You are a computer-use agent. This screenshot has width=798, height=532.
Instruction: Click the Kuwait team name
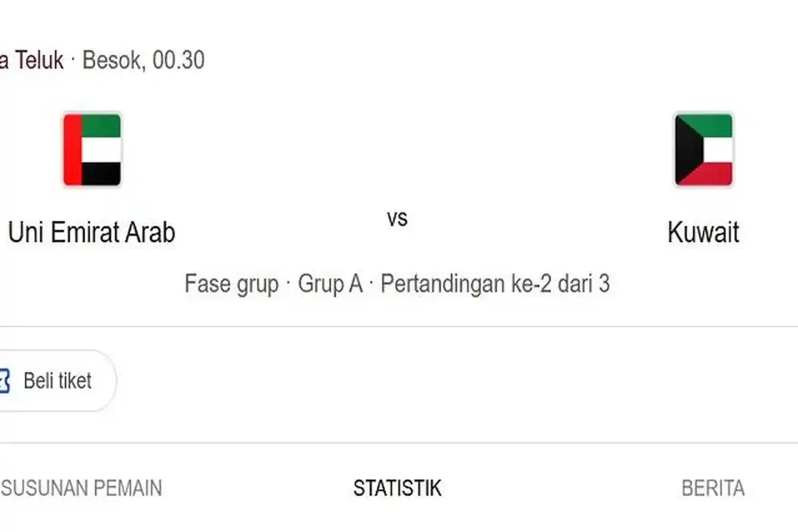[x=703, y=232]
